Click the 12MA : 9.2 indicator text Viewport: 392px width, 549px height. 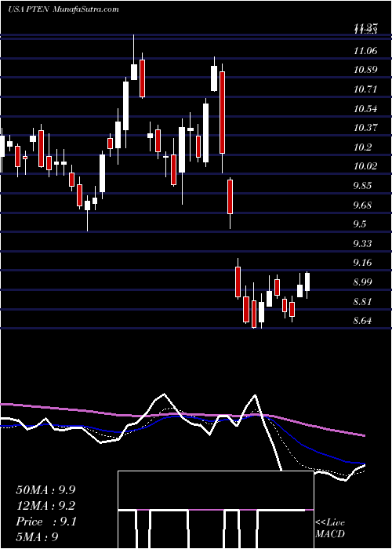pos(45,506)
